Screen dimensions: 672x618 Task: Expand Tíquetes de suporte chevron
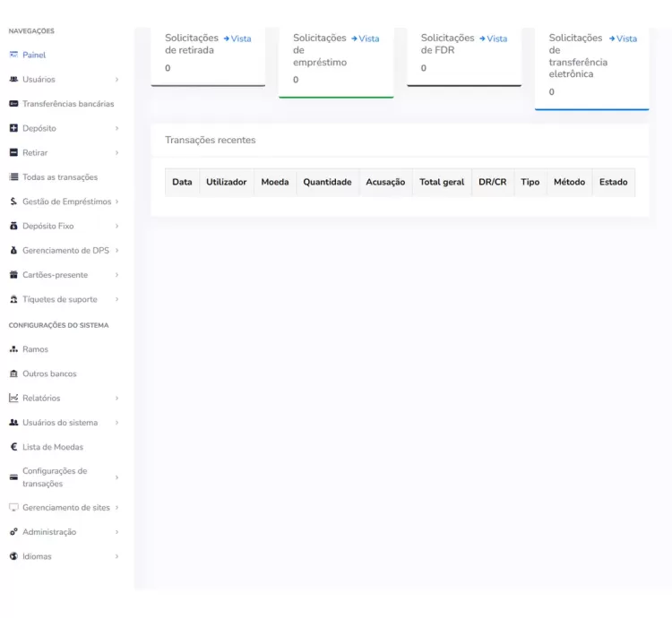pyautogui.click(x=116, y=299)
